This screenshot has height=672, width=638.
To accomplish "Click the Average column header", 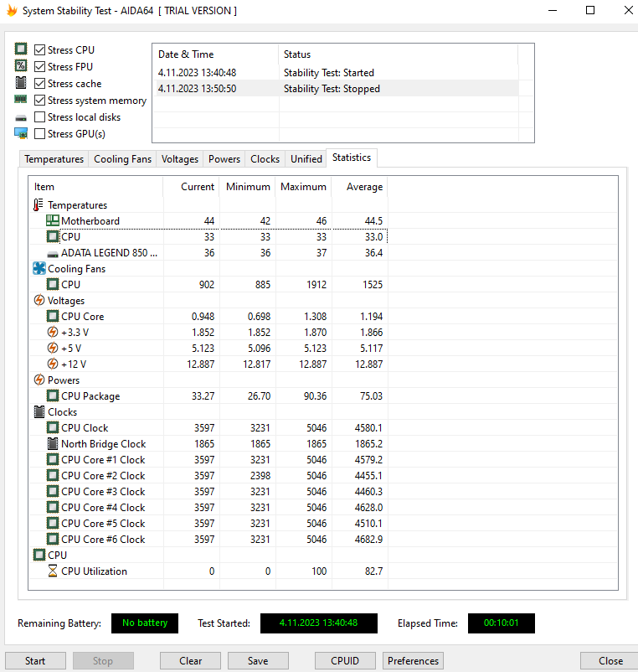I will point(360,187).
